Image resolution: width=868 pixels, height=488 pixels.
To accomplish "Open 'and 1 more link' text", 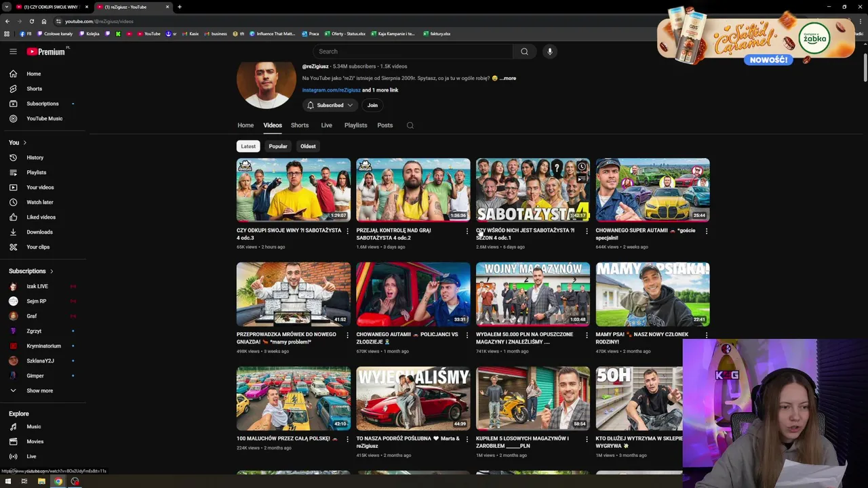I will click(x=380, y=90).
